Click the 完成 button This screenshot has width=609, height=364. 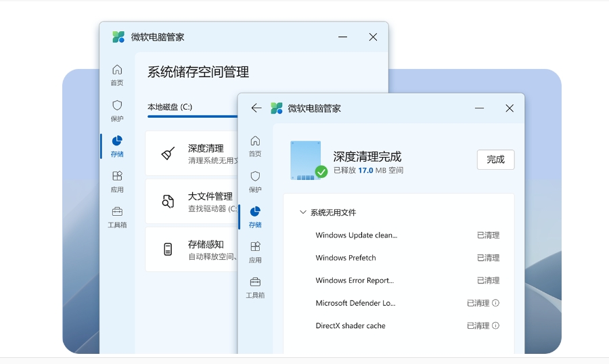[495, 159]
